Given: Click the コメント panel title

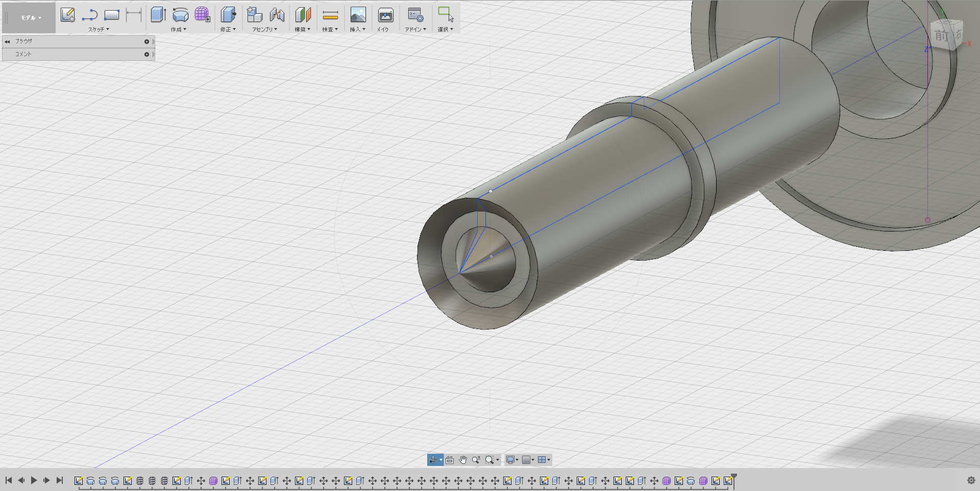Looking at the screenshot, I should [x=23, y=54].
